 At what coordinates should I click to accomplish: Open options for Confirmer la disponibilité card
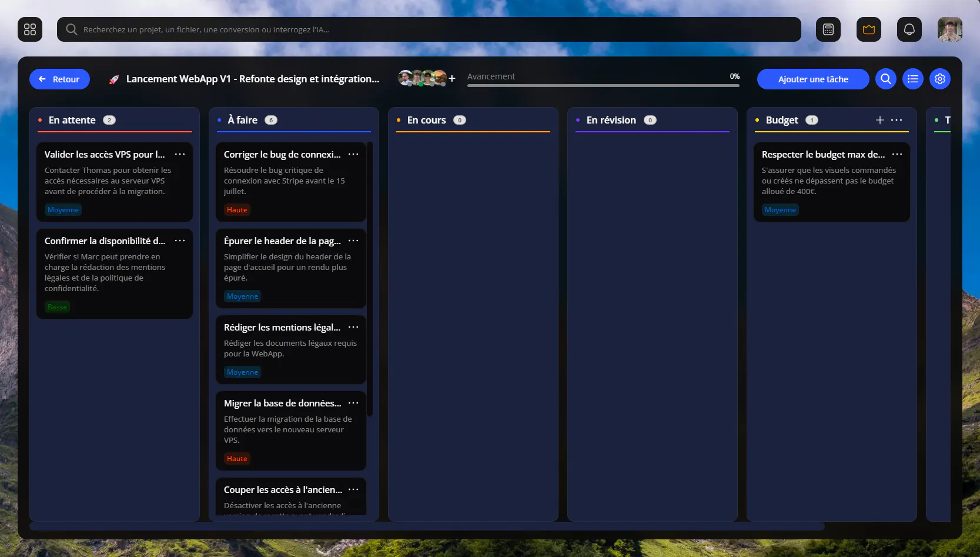pos(180,241)
